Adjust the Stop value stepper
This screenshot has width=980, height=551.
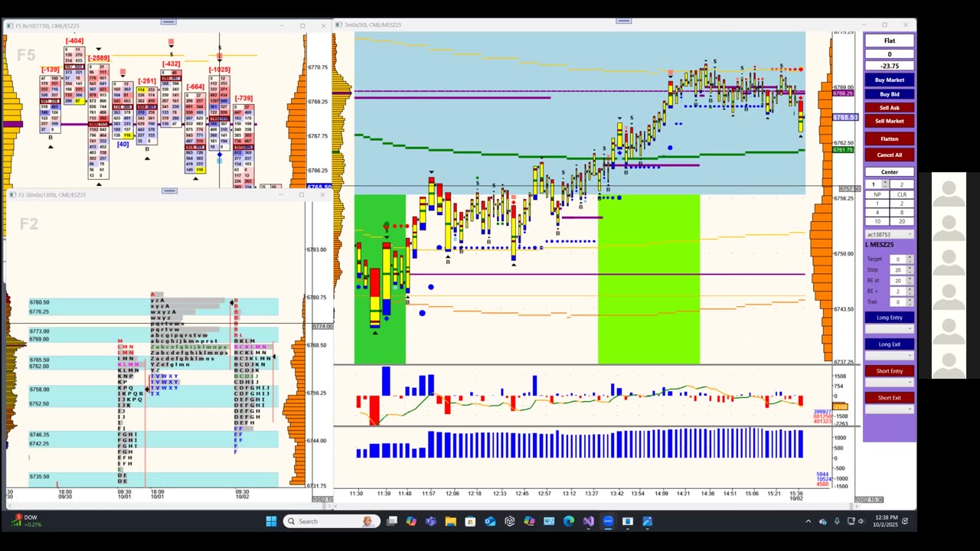(x=910, y=269)
